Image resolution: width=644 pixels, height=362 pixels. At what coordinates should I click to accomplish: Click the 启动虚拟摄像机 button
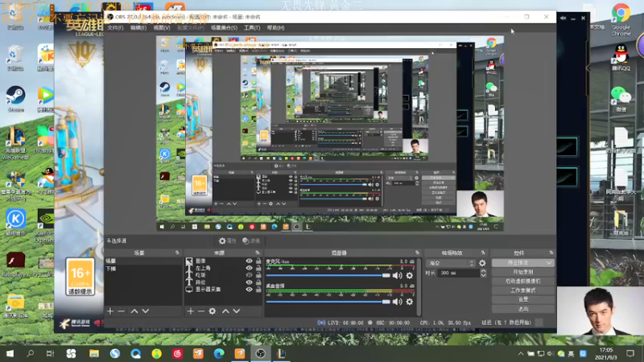click(x=522, y=281)
